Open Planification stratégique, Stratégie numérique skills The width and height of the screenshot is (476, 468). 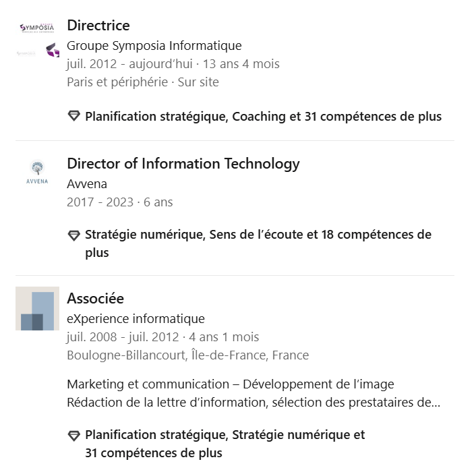pyautogui.click(x=225, y=444)
